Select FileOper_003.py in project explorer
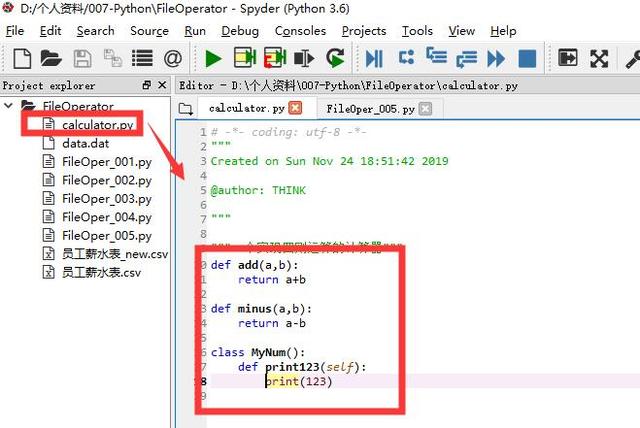 coord(107,199)
